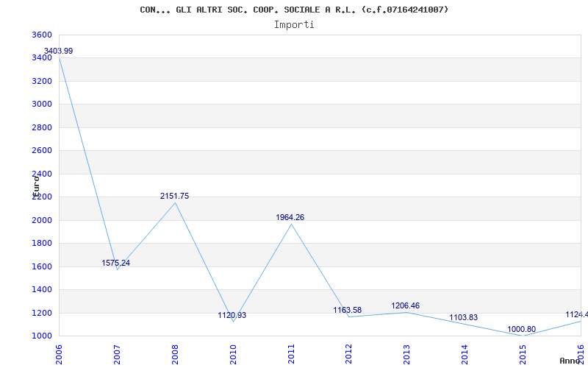The width and height of the screenshot is (588, 368).
Task: Click the 2006 year on x-axis
Action: tap(59, 353)
